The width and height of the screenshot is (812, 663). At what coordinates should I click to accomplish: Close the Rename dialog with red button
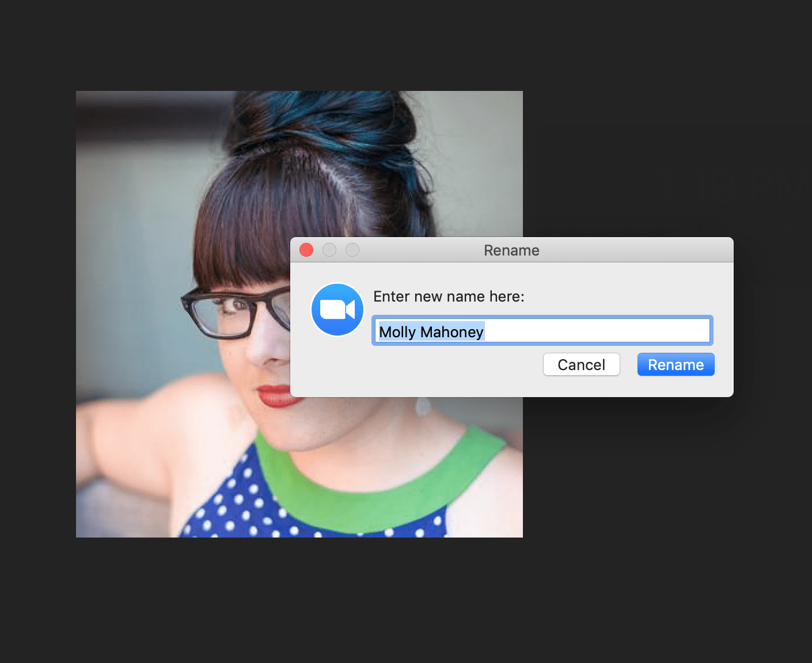coord(306,250)
